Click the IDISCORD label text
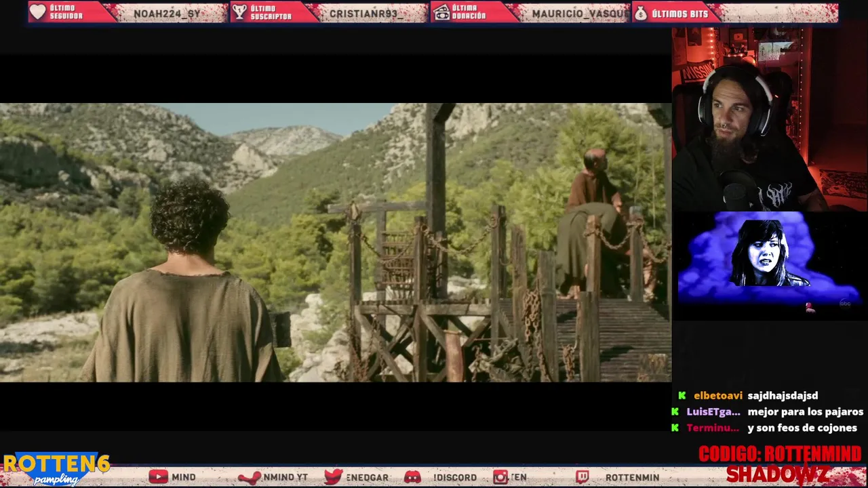This screenshot has width=868, height=488. 455,477
